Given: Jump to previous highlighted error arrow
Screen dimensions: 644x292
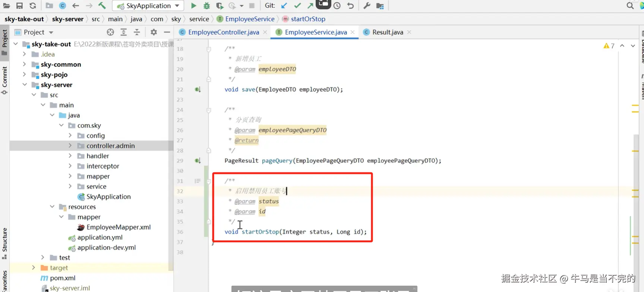Looking at the screenshot, I should (x=622, y=45).
